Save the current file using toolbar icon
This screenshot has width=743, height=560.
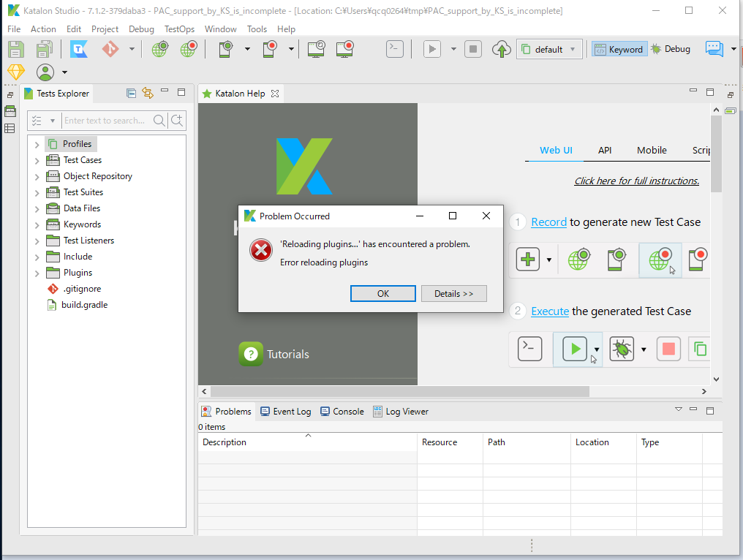15,49
